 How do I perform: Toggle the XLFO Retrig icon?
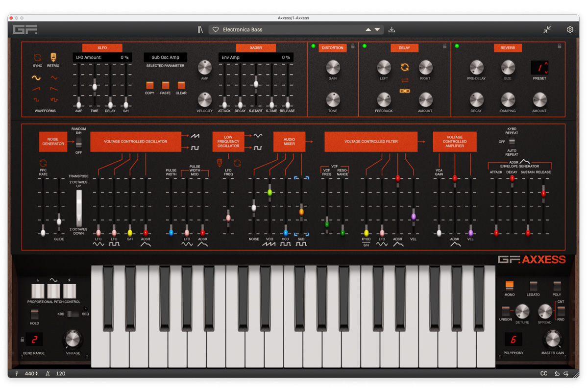(53, 57)
